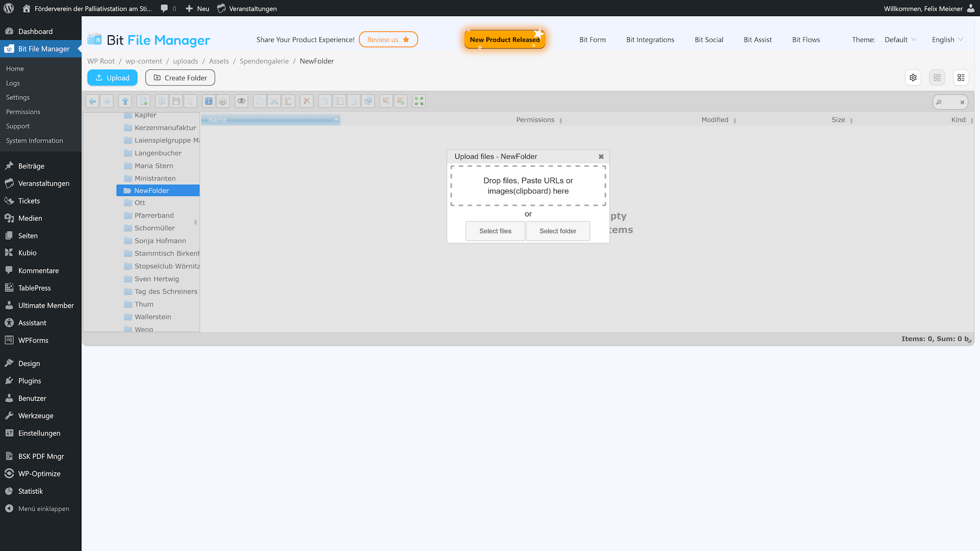Screen dimensions: 980x551
Task: Click the select all dashed-box icon
Action: tap(339, 101)
